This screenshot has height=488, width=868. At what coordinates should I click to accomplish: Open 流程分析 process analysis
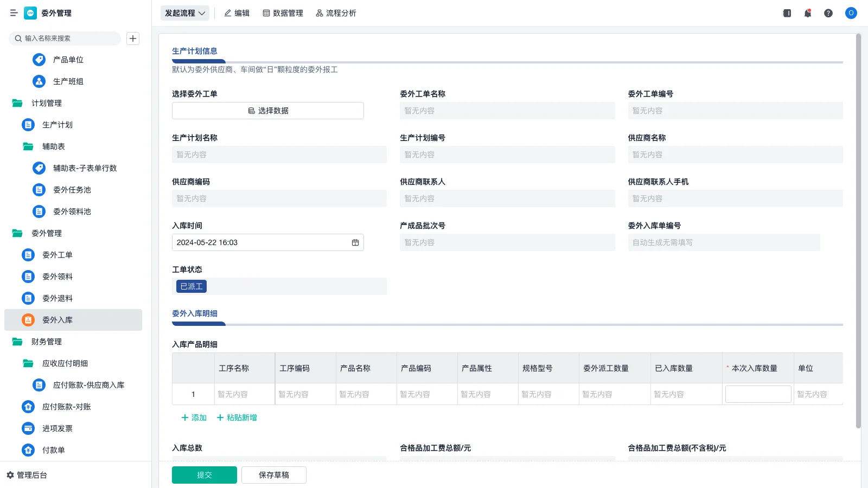tap(336, 13)
